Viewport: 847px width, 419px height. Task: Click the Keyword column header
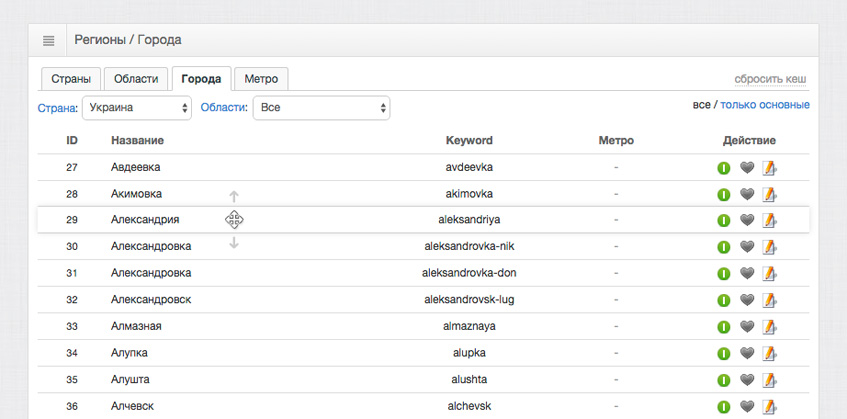[x=469, y=140]
